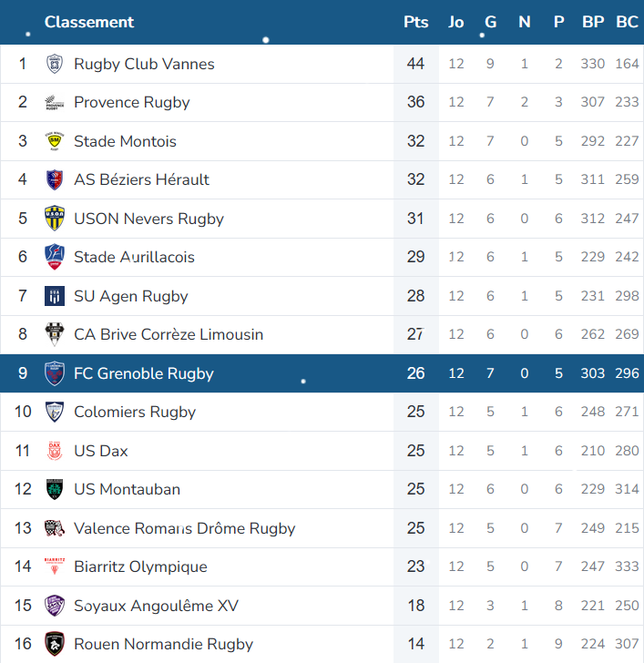Screen dimensions: 644x663
Task: Click the Provence Rugby logo
Action: coord(54,102)
